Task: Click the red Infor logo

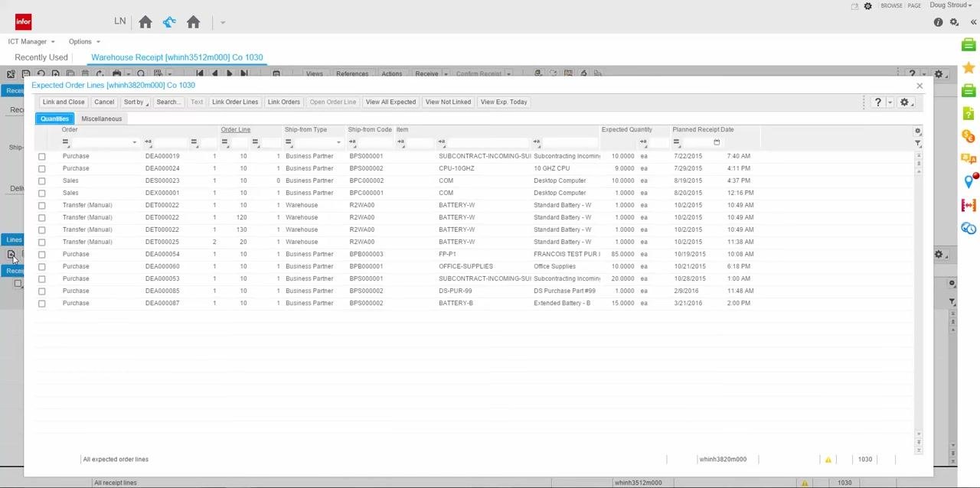Action: (23, 22)
